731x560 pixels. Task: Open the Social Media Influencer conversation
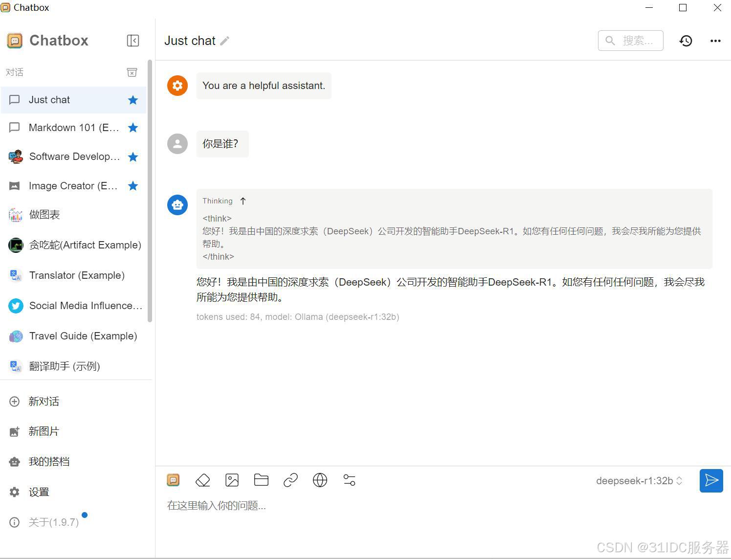73,306
